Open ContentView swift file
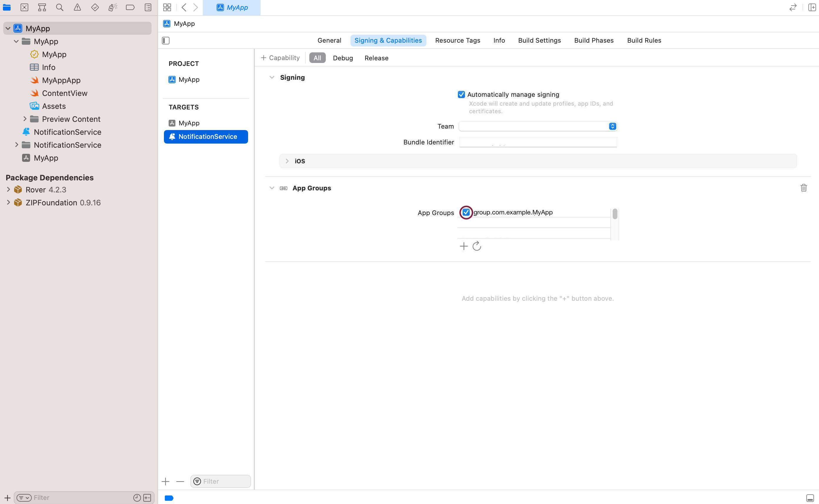This screenshot has width=819, height=504. (64, 93)
